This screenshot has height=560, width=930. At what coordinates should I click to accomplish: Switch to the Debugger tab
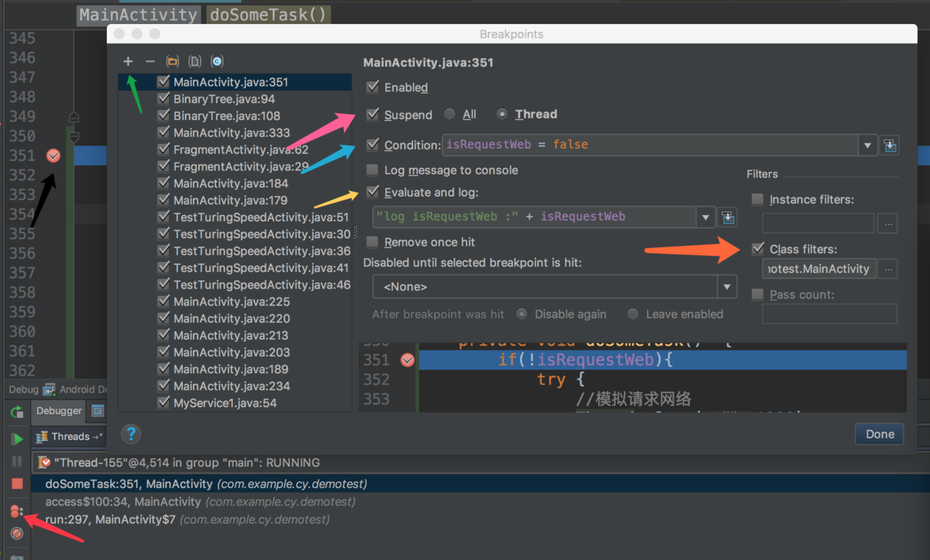click(58, 411)
